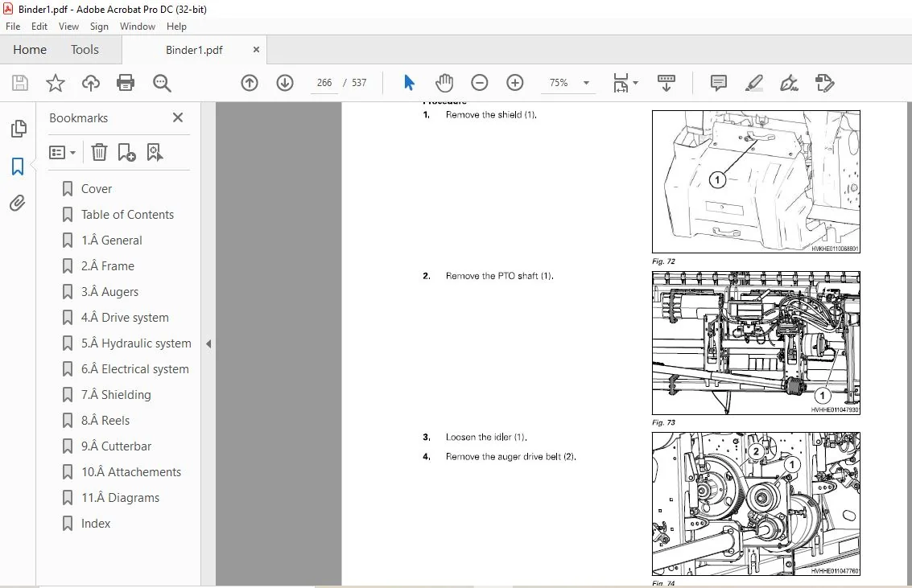
Task: Open the 2. Frame bookmark
Action: 108,266
